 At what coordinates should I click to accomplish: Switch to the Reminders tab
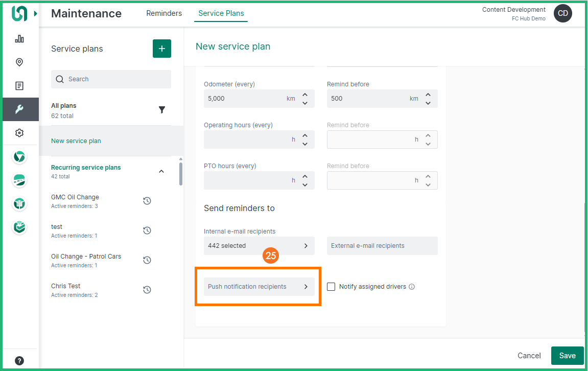click(164, 13)
